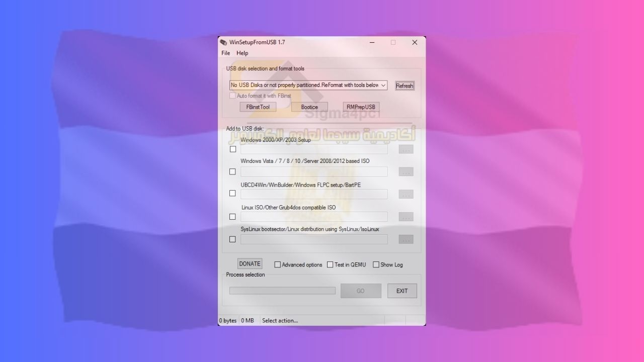The width and height of the screenshot is (644, 362).
Task: Launch RMPrepUSB tool
Action: click(x=361, y=107)
